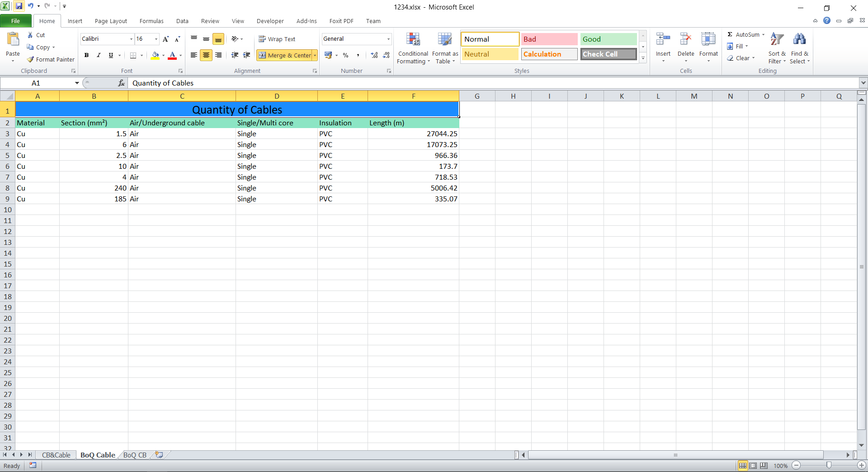Apply Accounting Number Format icon
The width and height of the screenshot is (868, 472).
click(x=329, y=55)
